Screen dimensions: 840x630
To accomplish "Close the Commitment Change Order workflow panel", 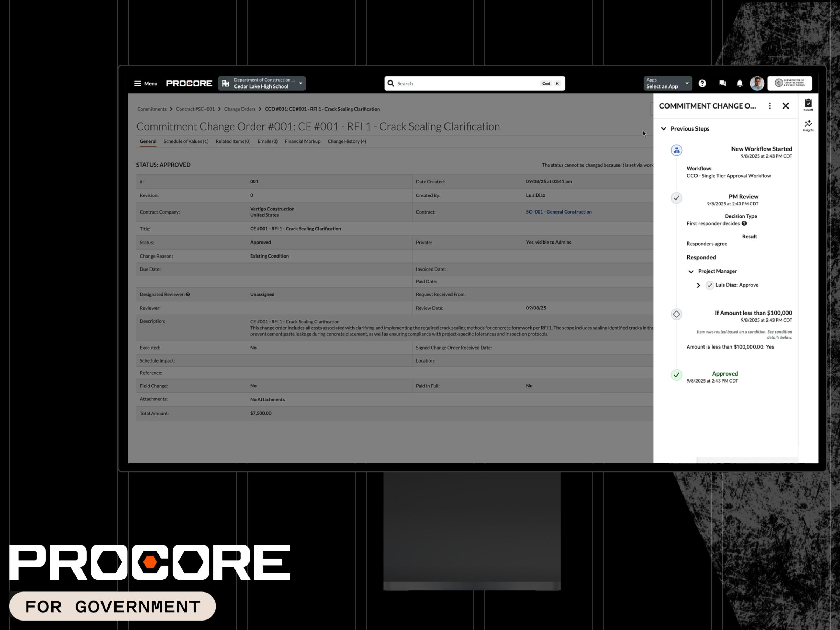I will [786, 106].
